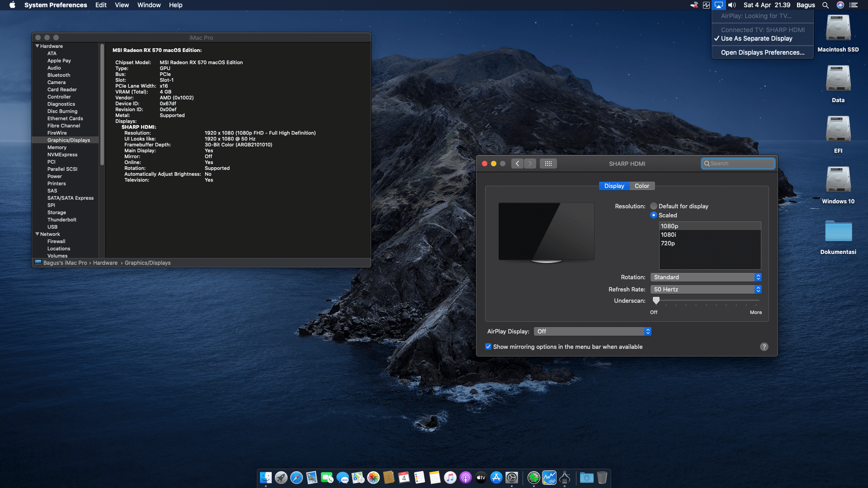The height and width of the screenshot is (488, 868).
Task: Open the Edit menu
Action: 101,5
